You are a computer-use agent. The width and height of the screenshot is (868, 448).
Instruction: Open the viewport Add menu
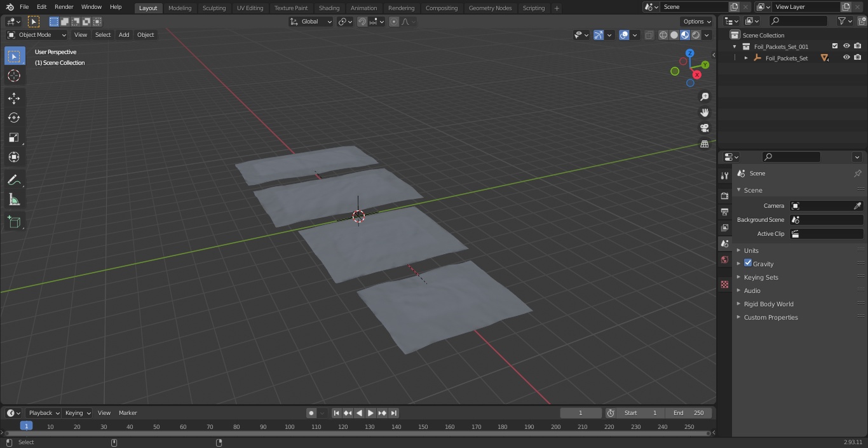pyautogui.click(x=124, y=35)
